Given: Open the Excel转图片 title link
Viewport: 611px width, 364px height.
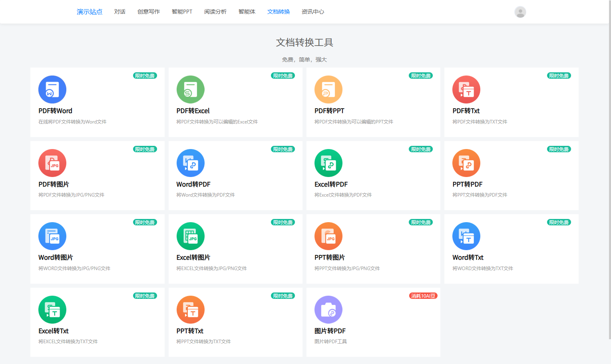Looking at the screenshot, I should click(x=193, y=257).
